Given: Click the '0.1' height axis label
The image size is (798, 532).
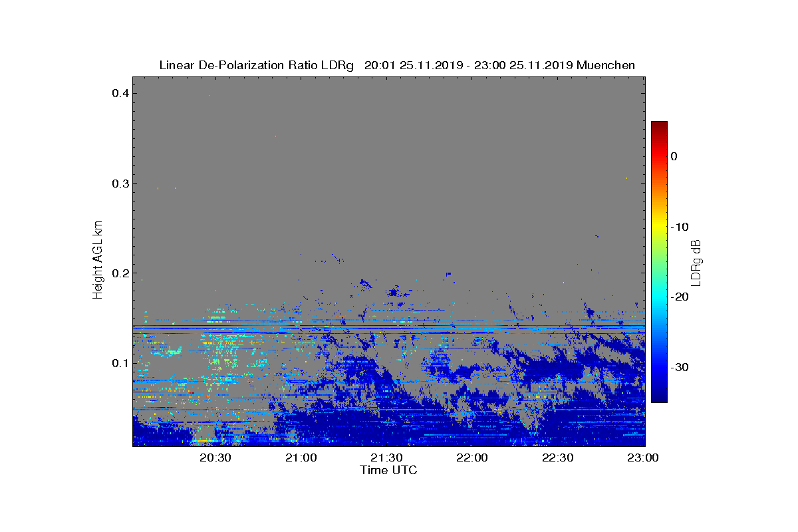Looking at the screenshot, I should pos(119,363).
